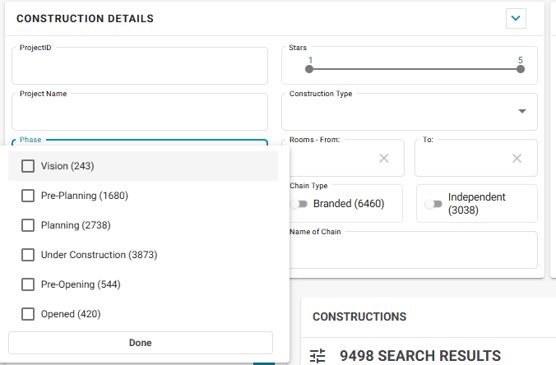Click the Project Name input field
The image size is (556, 365).
140,112
